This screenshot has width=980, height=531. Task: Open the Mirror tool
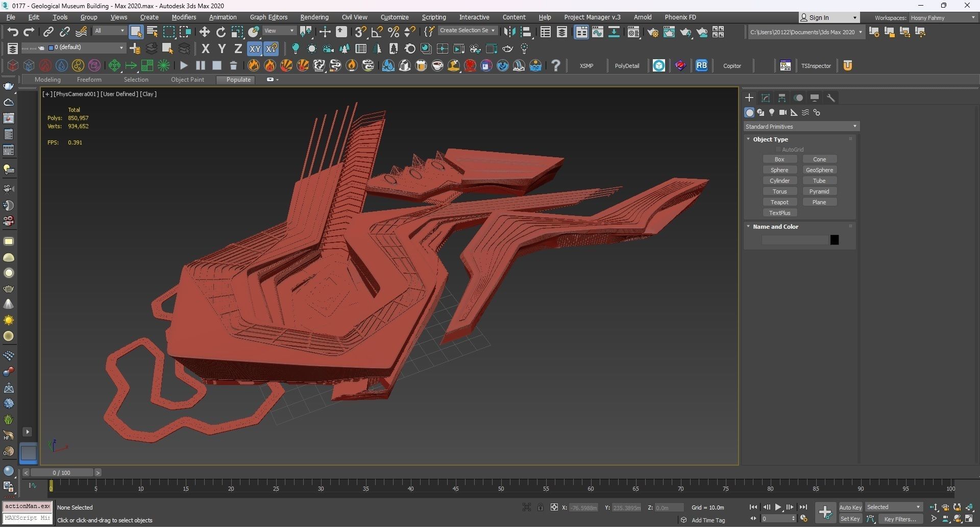click(x=509, y=32)
